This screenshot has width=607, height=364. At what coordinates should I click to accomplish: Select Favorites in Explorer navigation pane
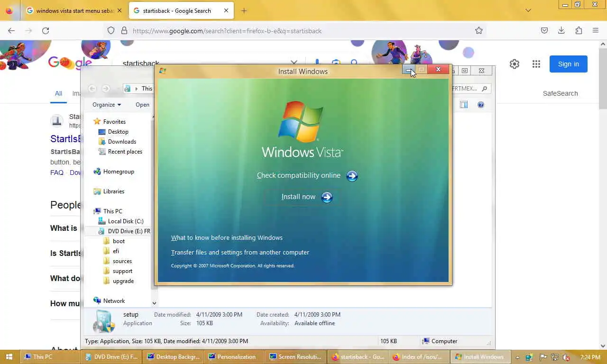[114, 122]
